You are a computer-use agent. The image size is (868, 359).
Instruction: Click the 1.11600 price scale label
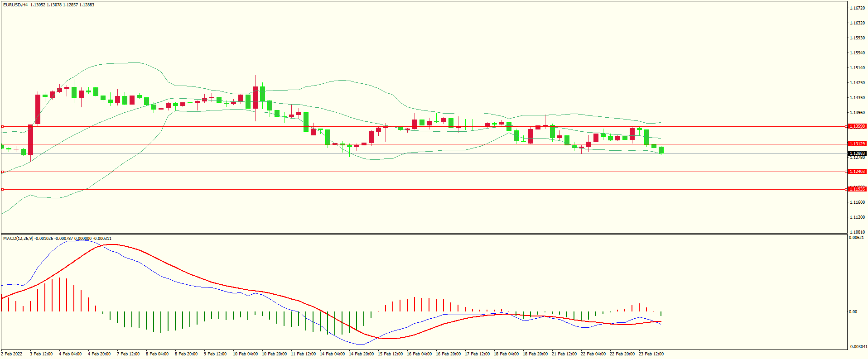pos(858,202)
